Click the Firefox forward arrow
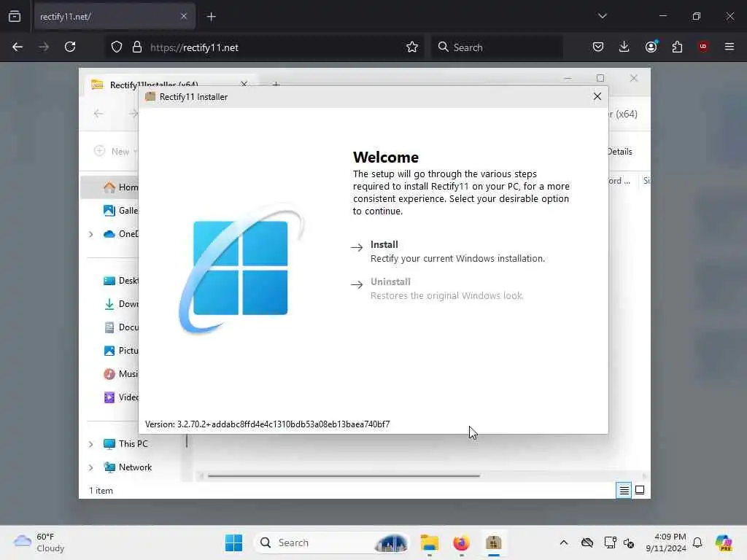Viewport: 747px width, 560px height. (44, 47)
